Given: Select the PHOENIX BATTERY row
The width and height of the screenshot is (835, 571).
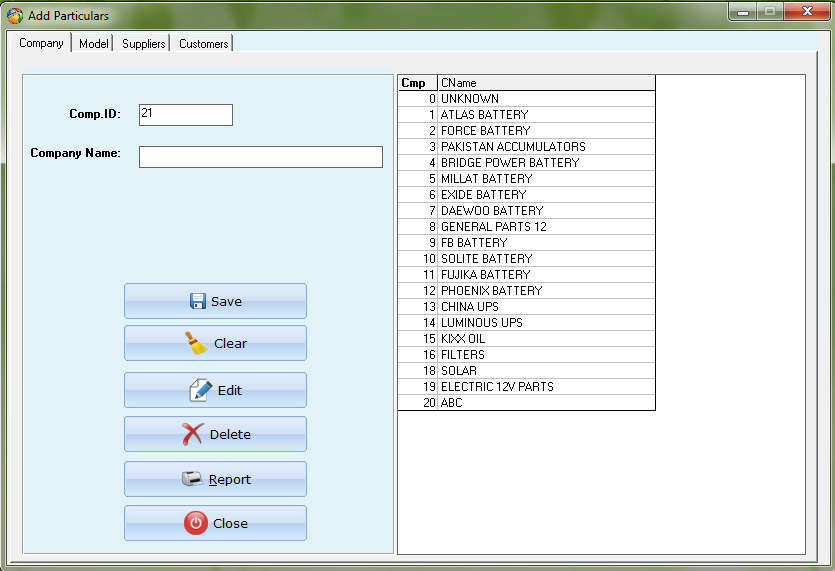Looking at the screenshot, I should coord(527,290).
